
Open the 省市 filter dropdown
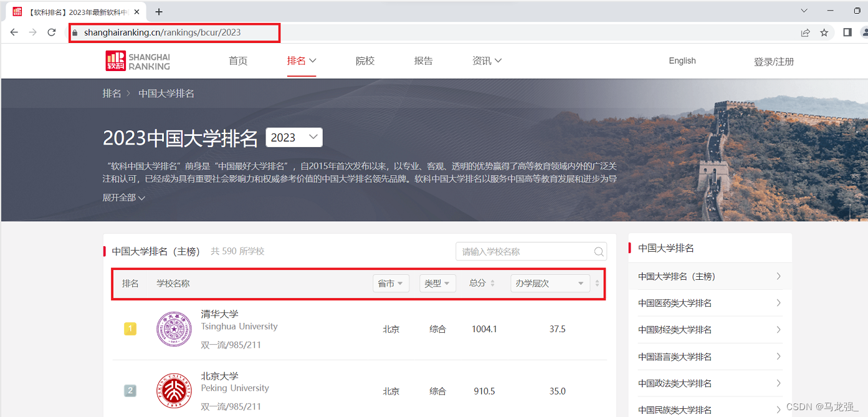(391, 283)
